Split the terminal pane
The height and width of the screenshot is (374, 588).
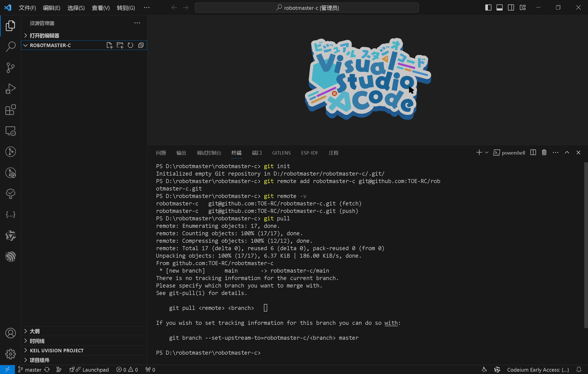coord(533,152)
